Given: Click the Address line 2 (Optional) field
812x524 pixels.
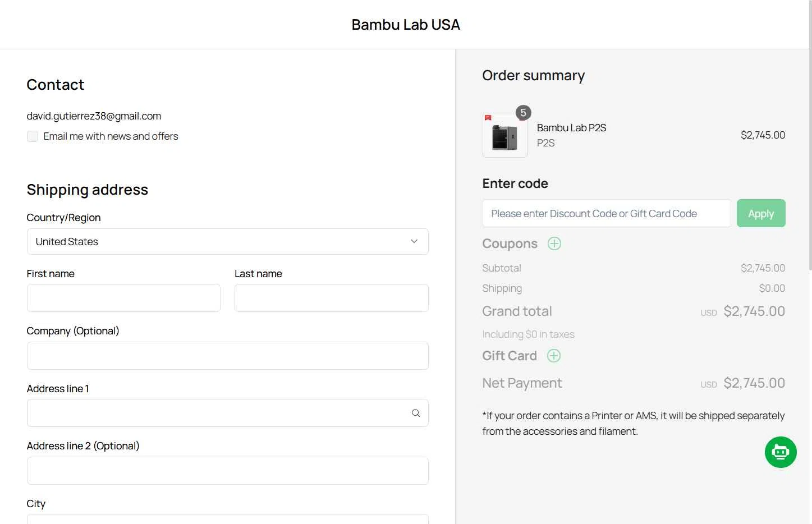Looking at the screenshot, I should click(228, 471).
